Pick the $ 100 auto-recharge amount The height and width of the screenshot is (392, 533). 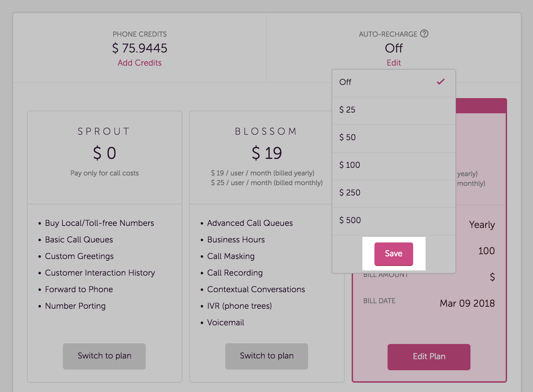[350, 165]
